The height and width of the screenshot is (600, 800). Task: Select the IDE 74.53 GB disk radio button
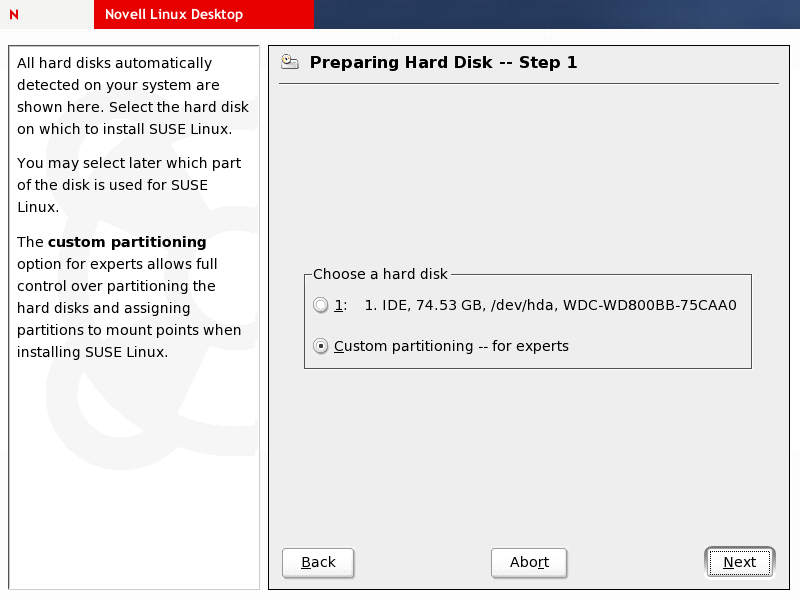click(x=320, y=305)
